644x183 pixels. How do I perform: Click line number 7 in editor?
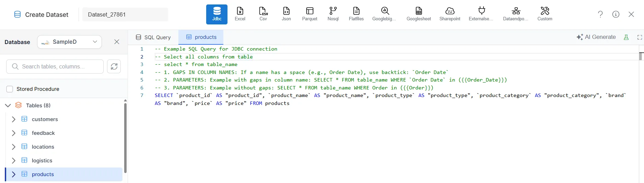tap(142, 95)
